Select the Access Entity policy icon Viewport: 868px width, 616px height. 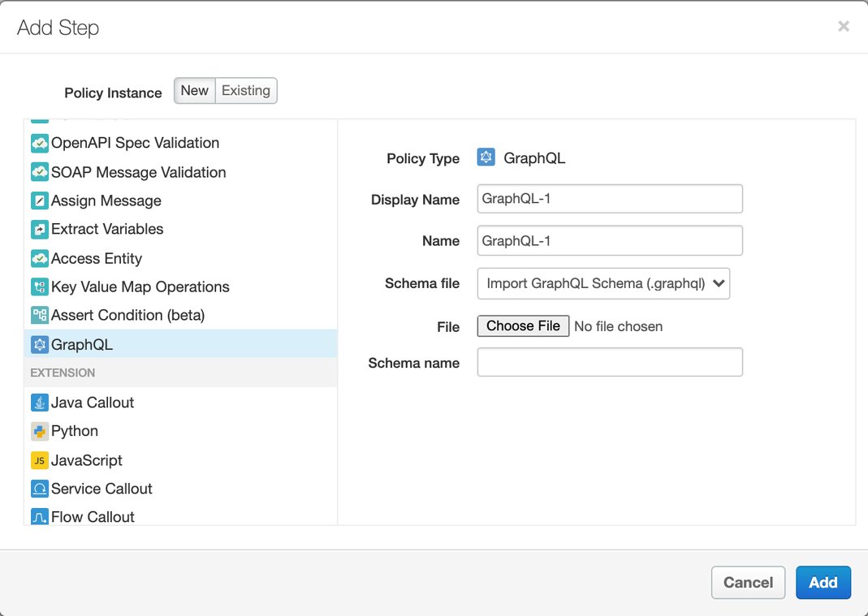39,258
